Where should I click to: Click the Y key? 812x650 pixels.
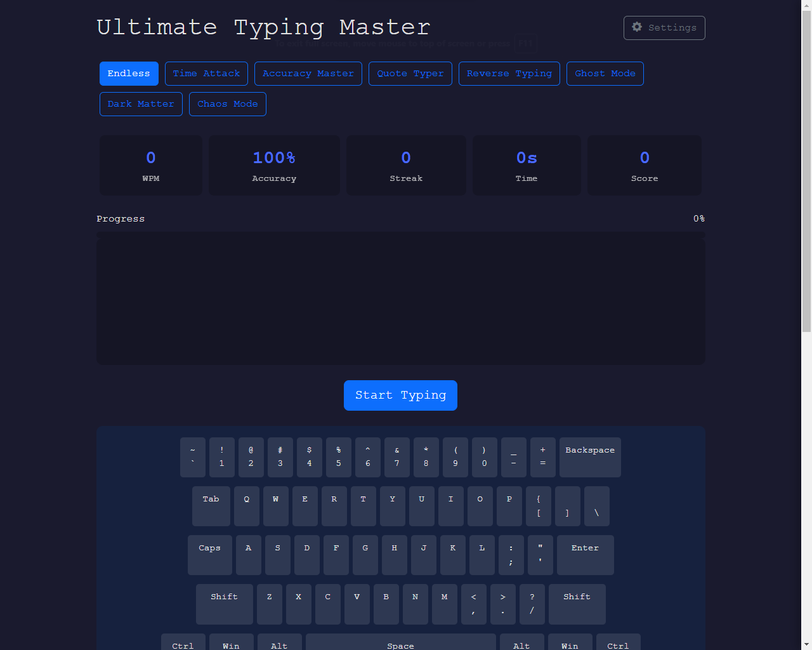coord(393,506)
